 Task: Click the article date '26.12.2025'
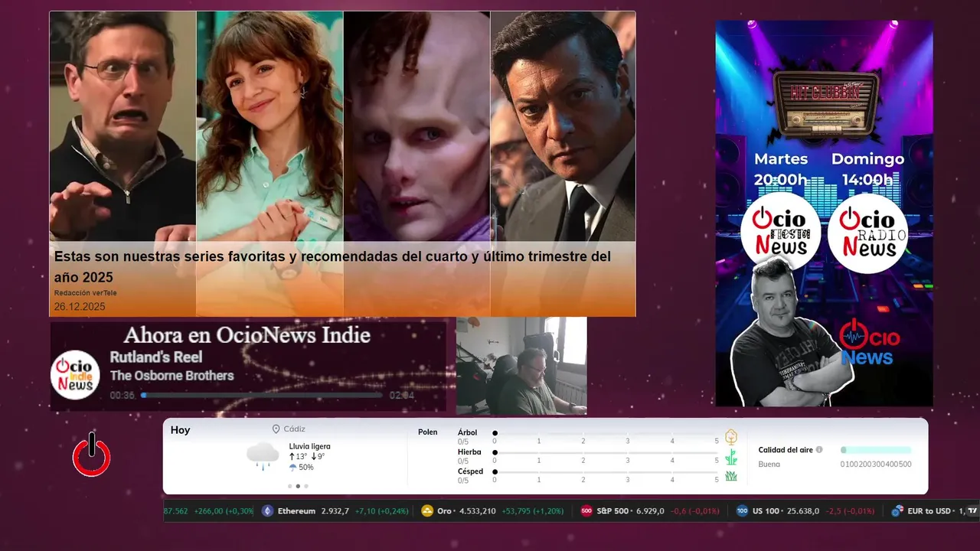(x=80, y=307)
